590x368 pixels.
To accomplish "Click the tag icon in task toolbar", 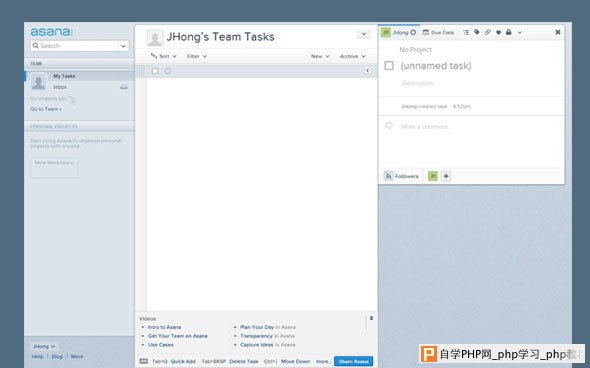I will tap(477, 32).
